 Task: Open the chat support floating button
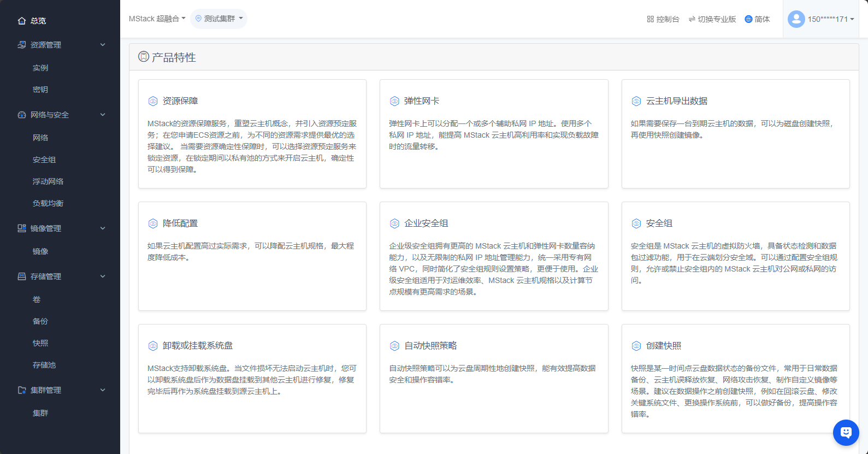pyautogui.click(x=846, y=433)
